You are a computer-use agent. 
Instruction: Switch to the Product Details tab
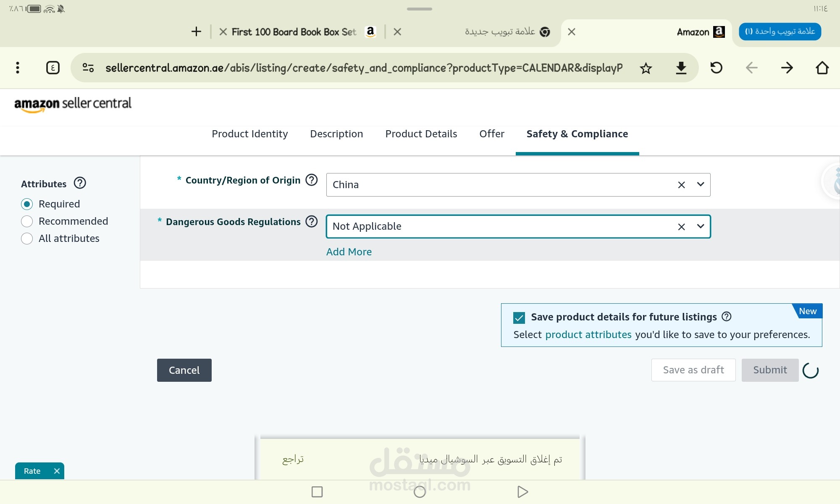421,134
